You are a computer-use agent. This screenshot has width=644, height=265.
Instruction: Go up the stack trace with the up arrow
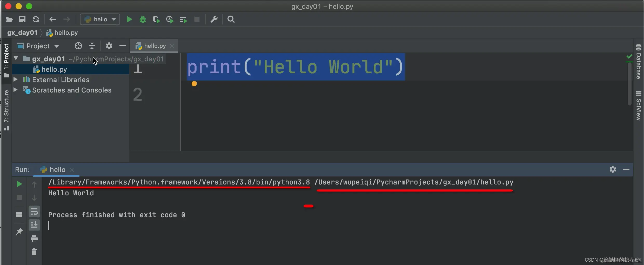point(34,184)
